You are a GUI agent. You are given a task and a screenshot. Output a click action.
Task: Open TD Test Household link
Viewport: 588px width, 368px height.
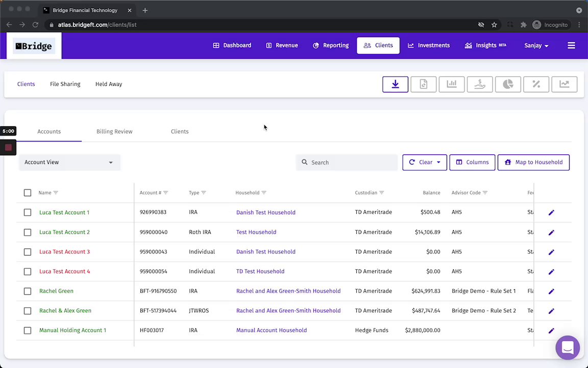[260, 271]
